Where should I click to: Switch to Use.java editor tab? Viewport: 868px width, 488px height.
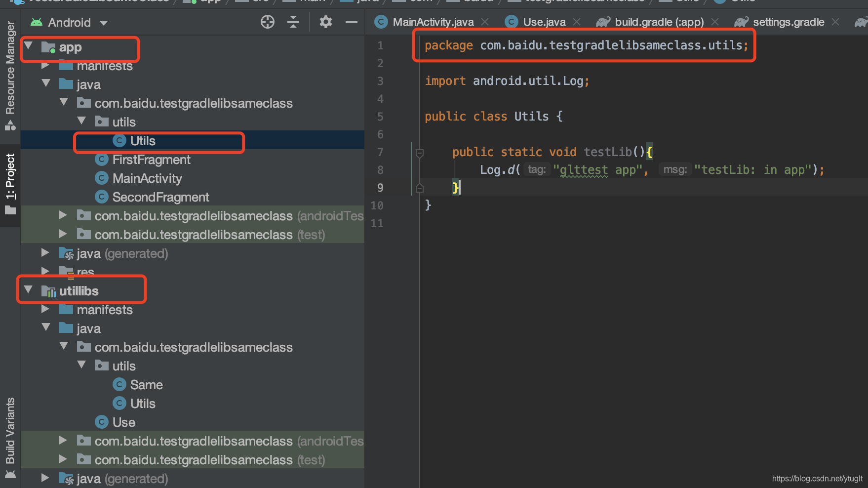point(544,22)
